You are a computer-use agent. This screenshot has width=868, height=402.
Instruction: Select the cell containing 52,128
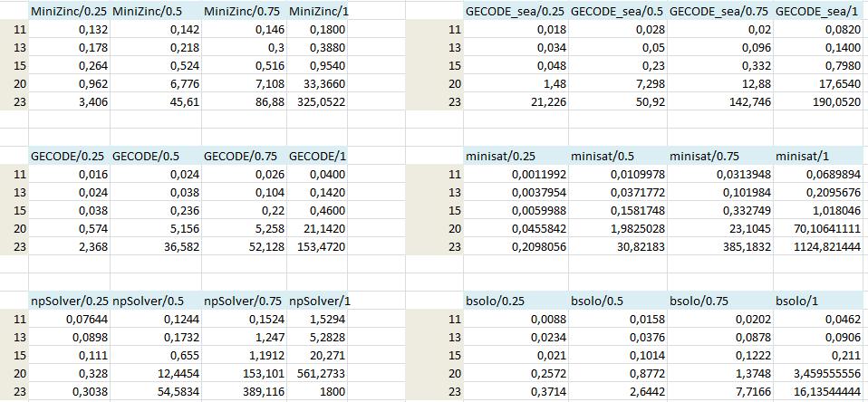pyautogui.click(x=244, y=247)
